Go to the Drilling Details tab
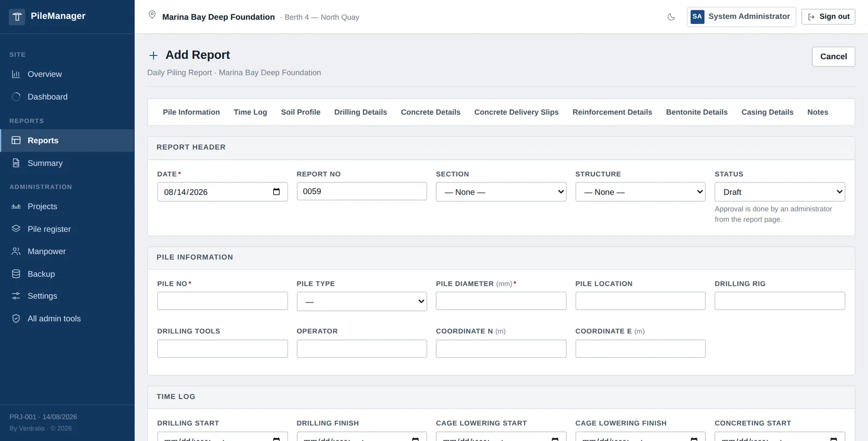Image resolution: width=868 pixels, height=441 pixels. tap(361, 112)
